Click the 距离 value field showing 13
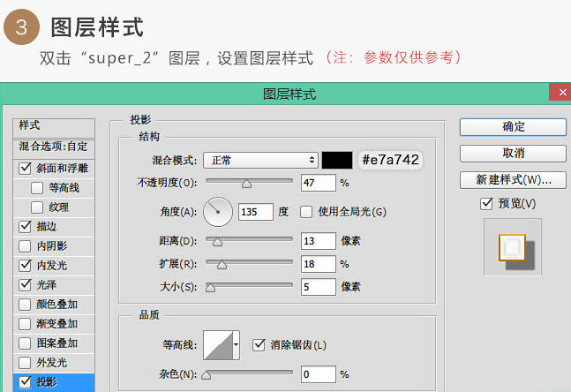Viewport: 571px width, 392px height. click(x=319, y=241)
